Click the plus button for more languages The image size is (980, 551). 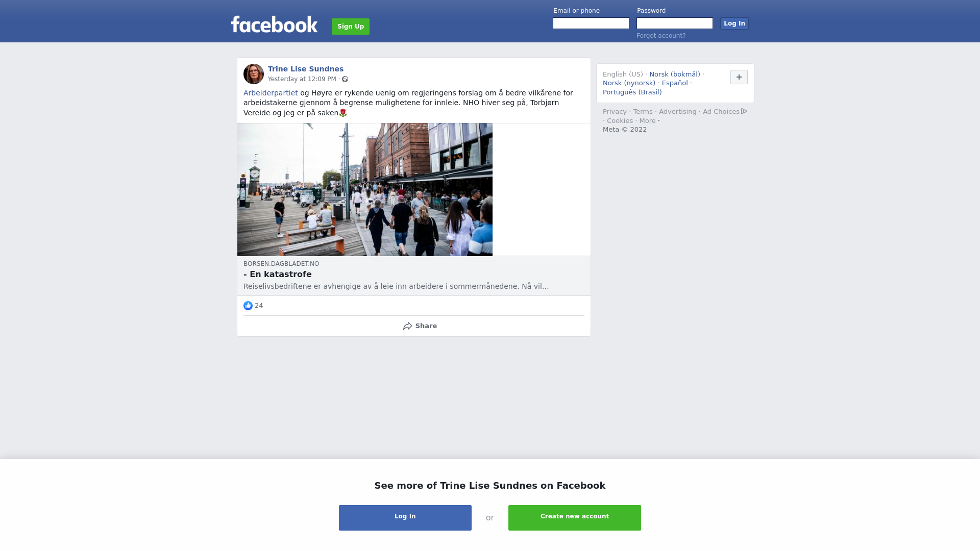[x=739, y=77]
